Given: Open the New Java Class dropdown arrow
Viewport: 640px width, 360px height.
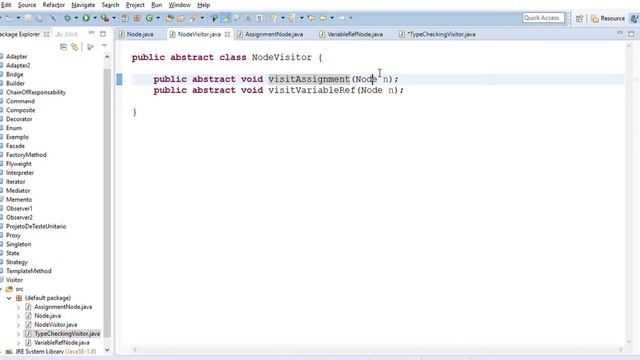Looking at the screenshot, I should [158, 18].
